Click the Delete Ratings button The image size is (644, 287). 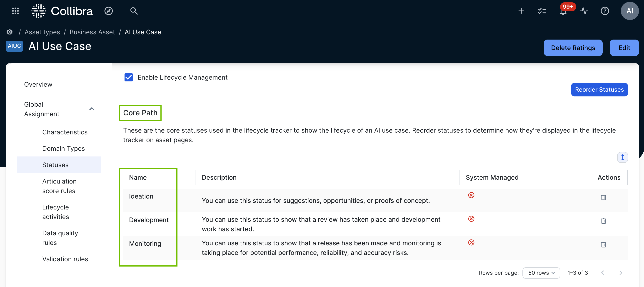[x=573, y=48]
